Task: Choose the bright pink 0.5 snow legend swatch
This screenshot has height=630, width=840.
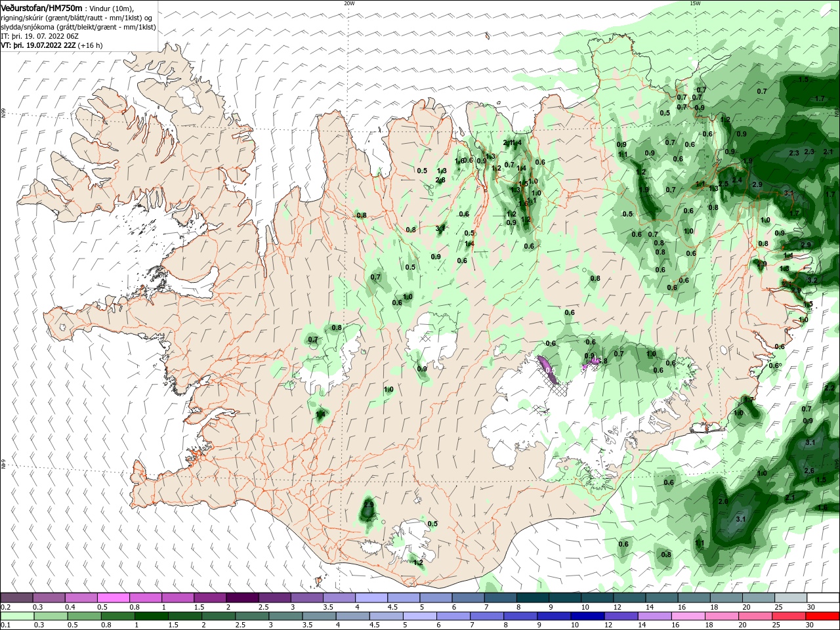Action: point(114,597)
